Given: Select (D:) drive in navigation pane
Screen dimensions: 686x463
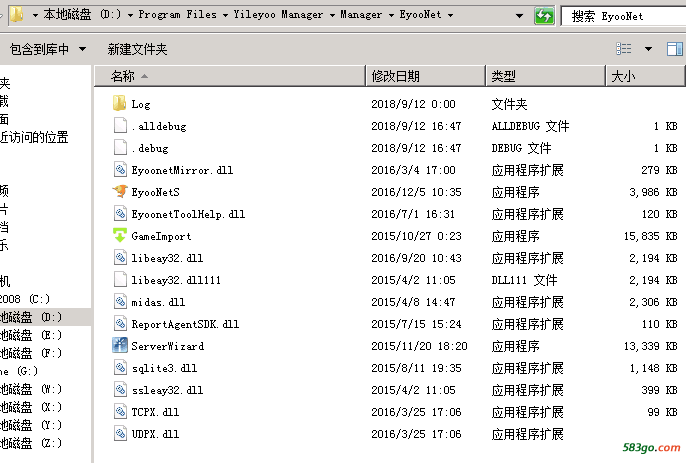Looking at the screenshot, I should (31, 317).
